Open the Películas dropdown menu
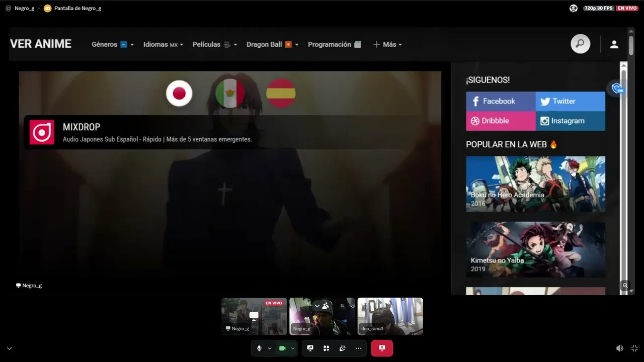The width and height of the screenshot is (644, 362). click(x=215, y=44)
